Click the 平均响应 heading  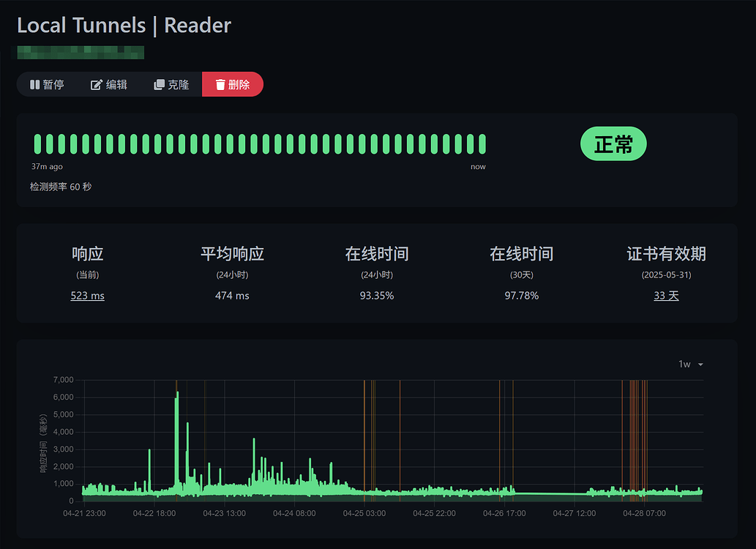(232, 254)
